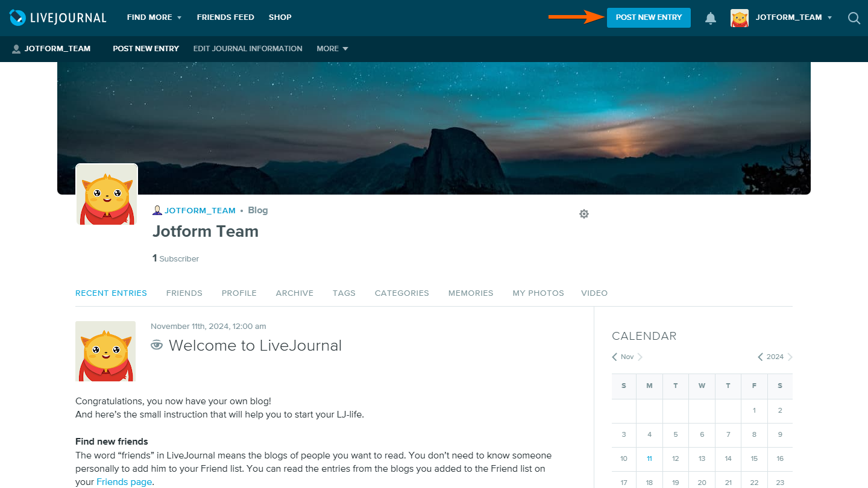Click the user silhouette icon beside JOTFORM_TEAM in subnav

(16, 49)
